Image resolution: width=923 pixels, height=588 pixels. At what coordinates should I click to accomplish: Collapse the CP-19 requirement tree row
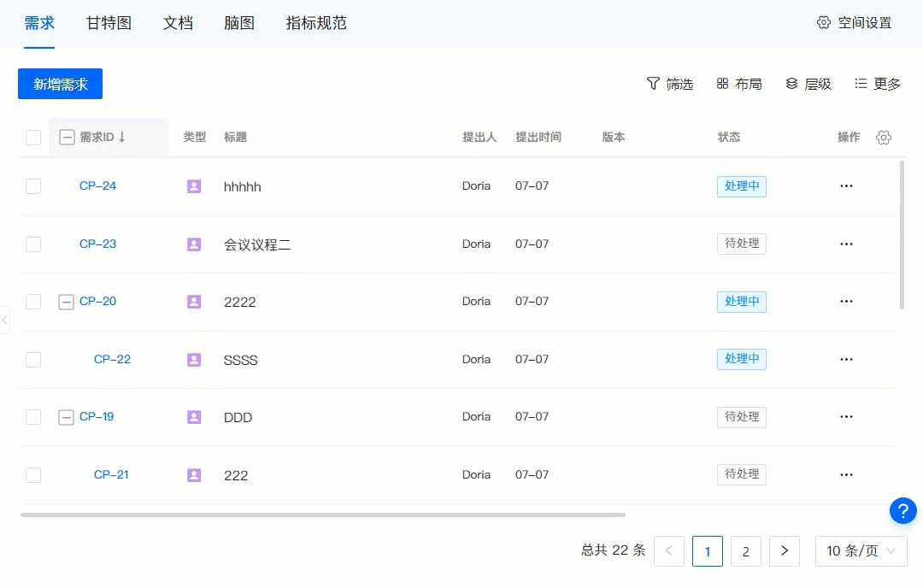click(66, 417)
